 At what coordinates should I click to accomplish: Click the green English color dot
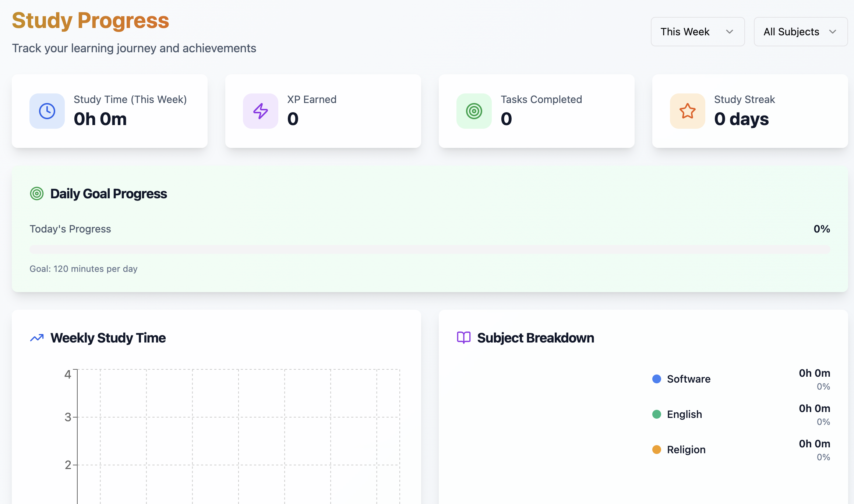[x=657, y=414]
